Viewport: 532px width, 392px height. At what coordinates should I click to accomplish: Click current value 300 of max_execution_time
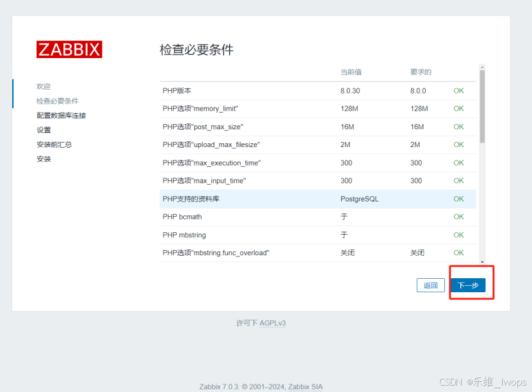[x=346, y=163]
